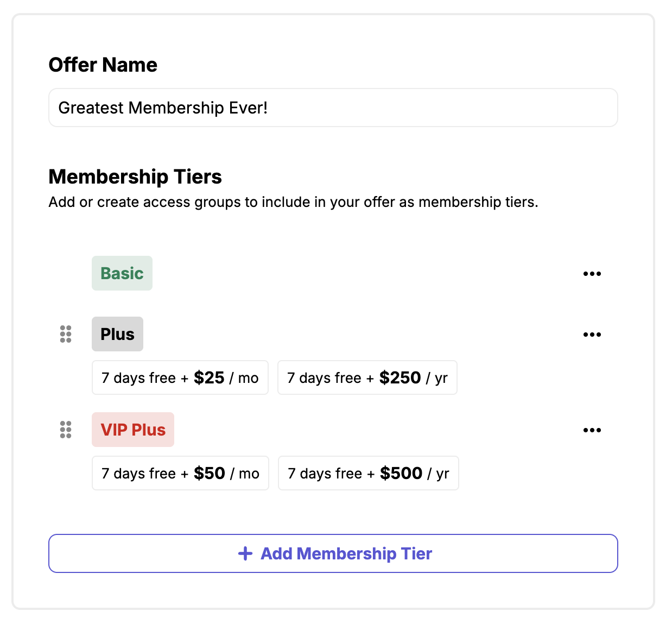Click the access groups description text
Viewport: 672px width, 630px height.
293,202
